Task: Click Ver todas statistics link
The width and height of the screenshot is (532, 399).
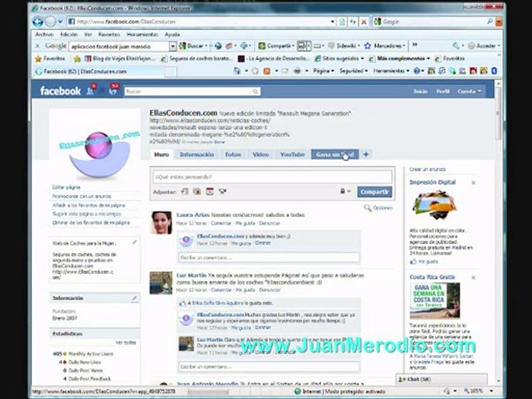Action: (126, 342)
